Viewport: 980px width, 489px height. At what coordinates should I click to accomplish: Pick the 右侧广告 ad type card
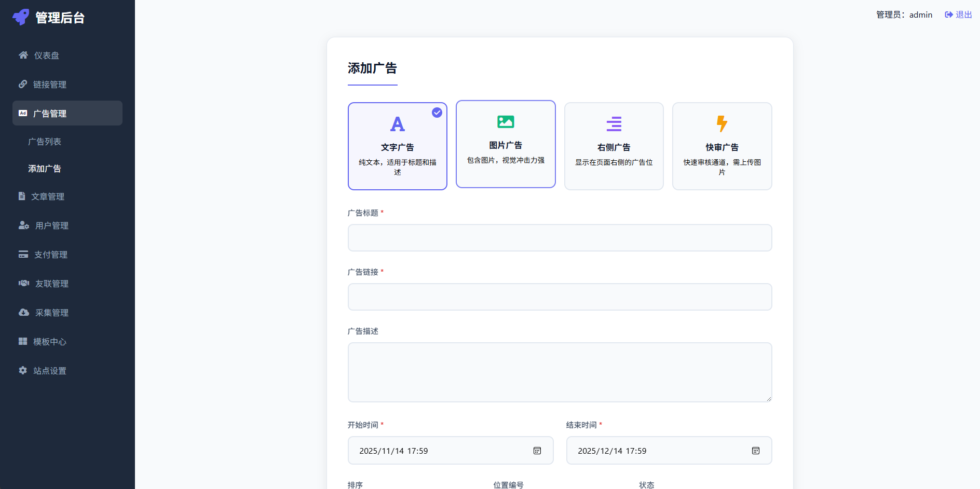[614, 146]
